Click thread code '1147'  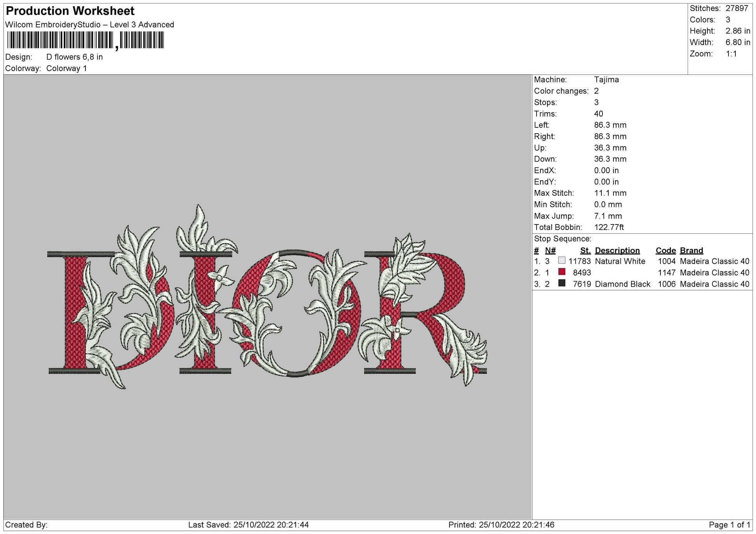[667, 273]
